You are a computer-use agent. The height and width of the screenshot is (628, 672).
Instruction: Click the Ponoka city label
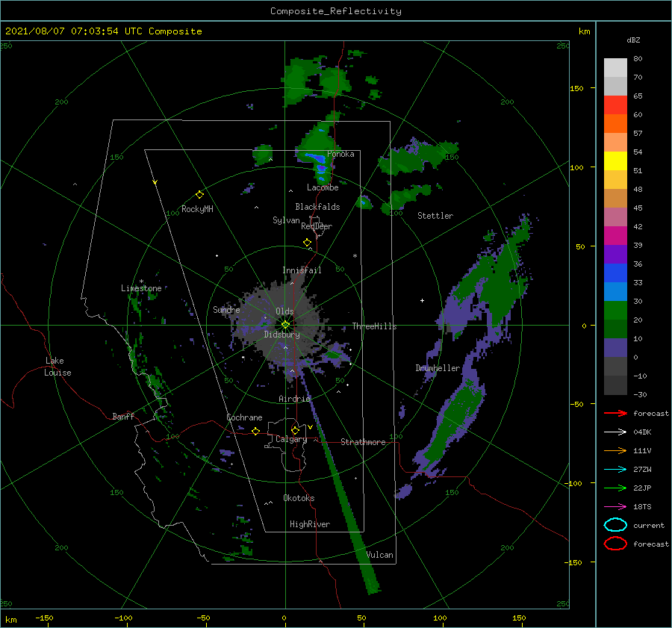pos(340,154)
